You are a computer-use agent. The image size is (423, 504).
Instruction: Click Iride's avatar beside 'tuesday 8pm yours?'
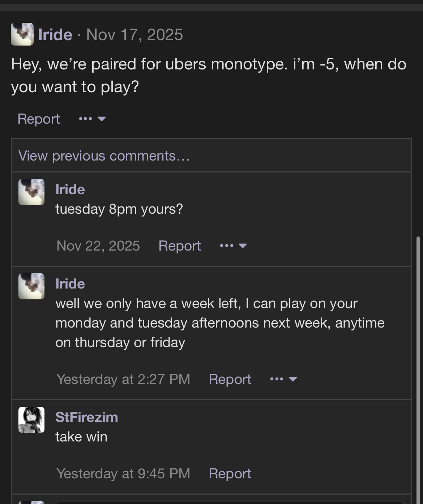(31, 192)
